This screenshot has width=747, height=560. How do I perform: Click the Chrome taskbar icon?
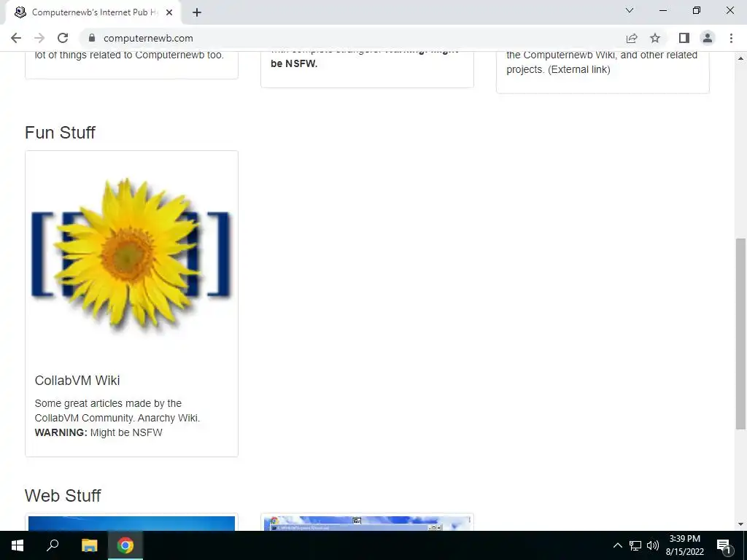tap(125, 545)
